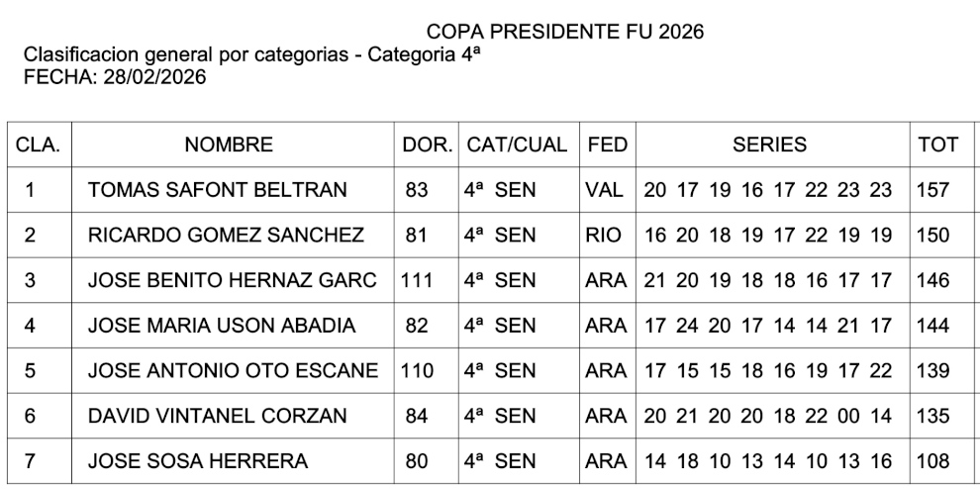The height and width of the screenshot is (489, 980).
Task: Select the VAL federation cell
Action: click(604, 190)
